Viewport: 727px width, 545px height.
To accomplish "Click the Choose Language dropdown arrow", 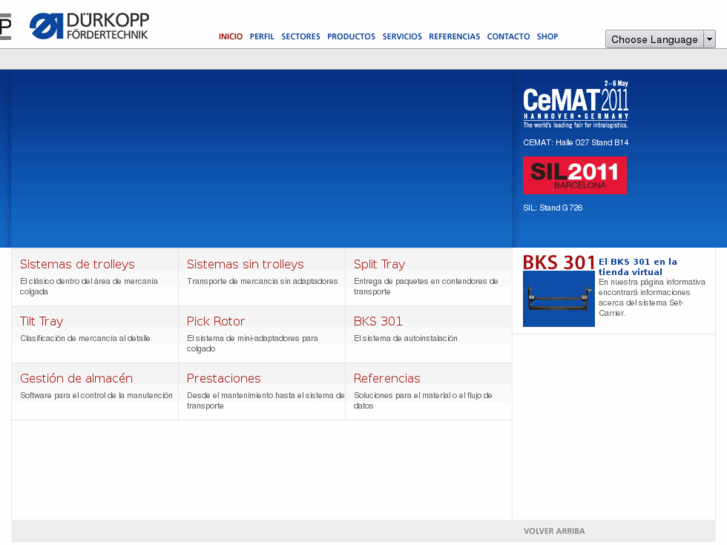I will point(709,39).
